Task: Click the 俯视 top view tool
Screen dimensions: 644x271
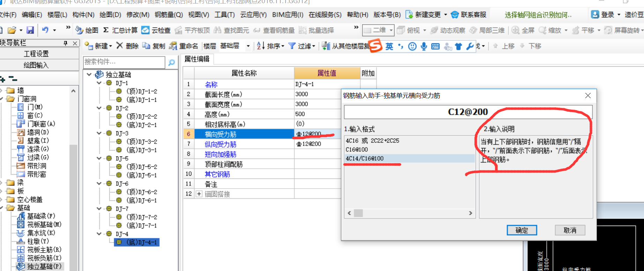Action: (x=408, y=30)
